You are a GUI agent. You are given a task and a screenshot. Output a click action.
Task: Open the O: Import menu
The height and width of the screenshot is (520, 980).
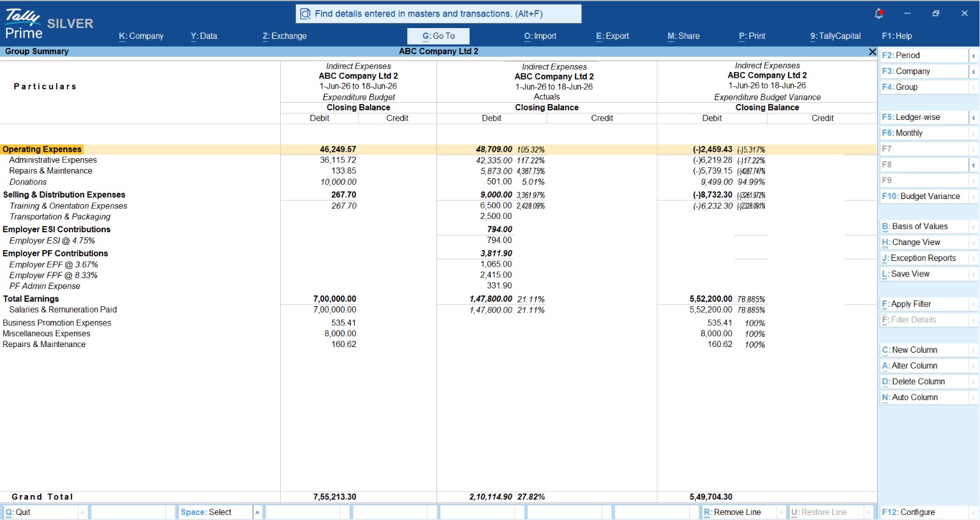click(x=540, y=36)
